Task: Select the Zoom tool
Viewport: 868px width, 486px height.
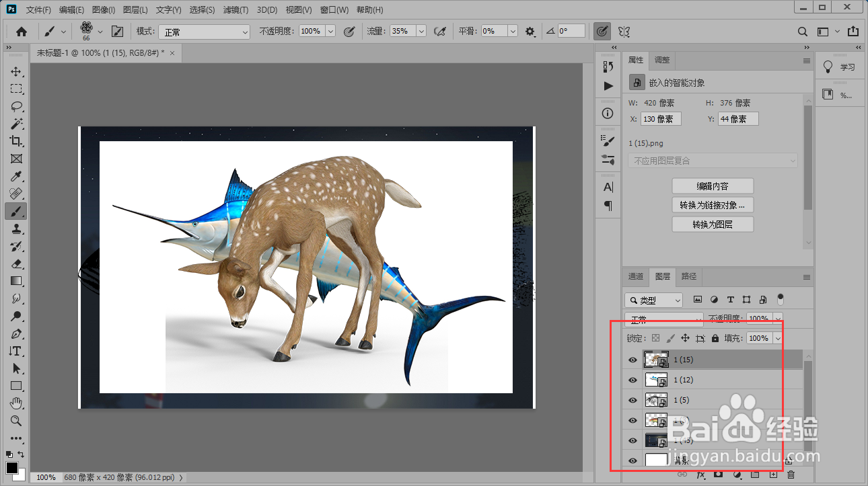Action: click(16, 421)
